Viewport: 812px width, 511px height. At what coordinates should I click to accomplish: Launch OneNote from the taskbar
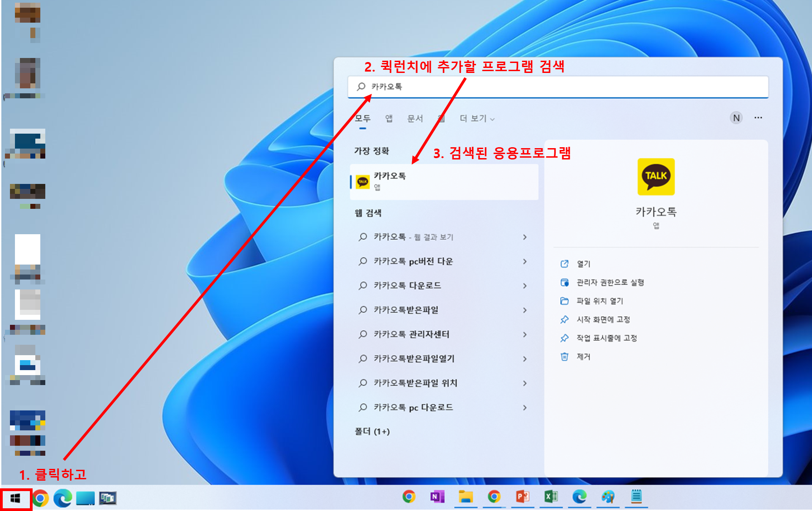437,497
